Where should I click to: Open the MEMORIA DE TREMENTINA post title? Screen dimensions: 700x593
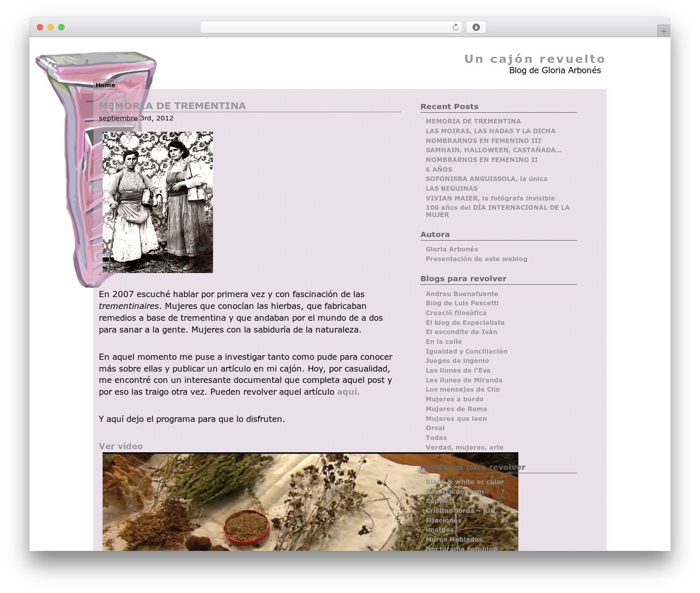172,106
